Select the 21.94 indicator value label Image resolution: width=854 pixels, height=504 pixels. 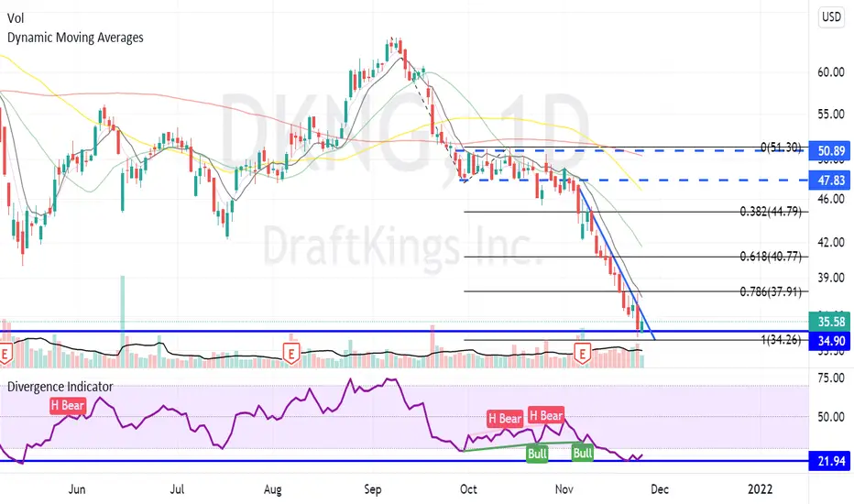830,461
